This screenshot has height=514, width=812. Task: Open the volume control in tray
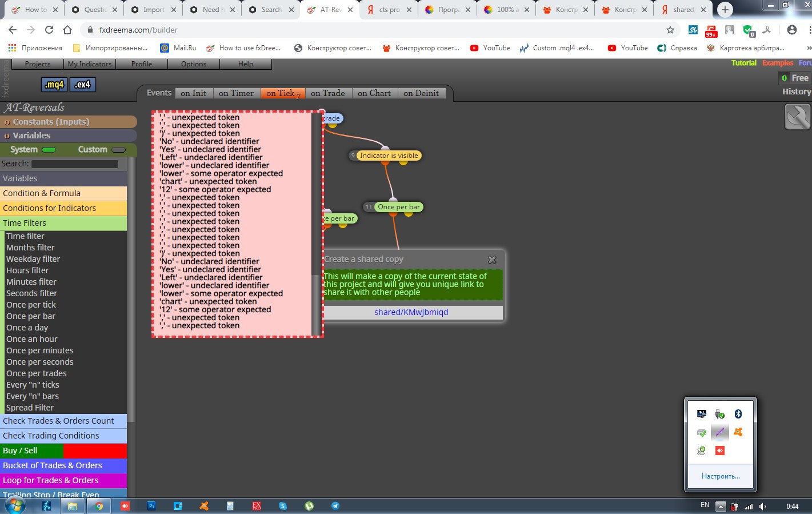762,506
